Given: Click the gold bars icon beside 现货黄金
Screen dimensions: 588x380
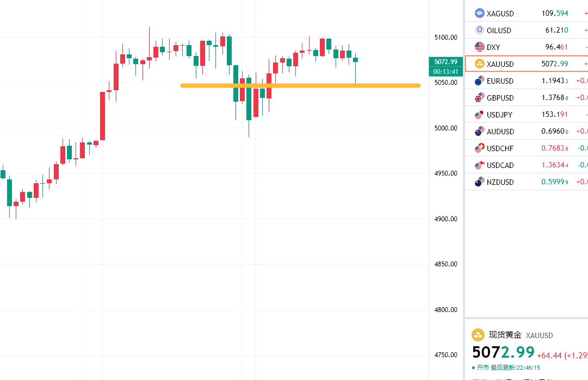Looking at the screenshot, I should coord(478,335).
